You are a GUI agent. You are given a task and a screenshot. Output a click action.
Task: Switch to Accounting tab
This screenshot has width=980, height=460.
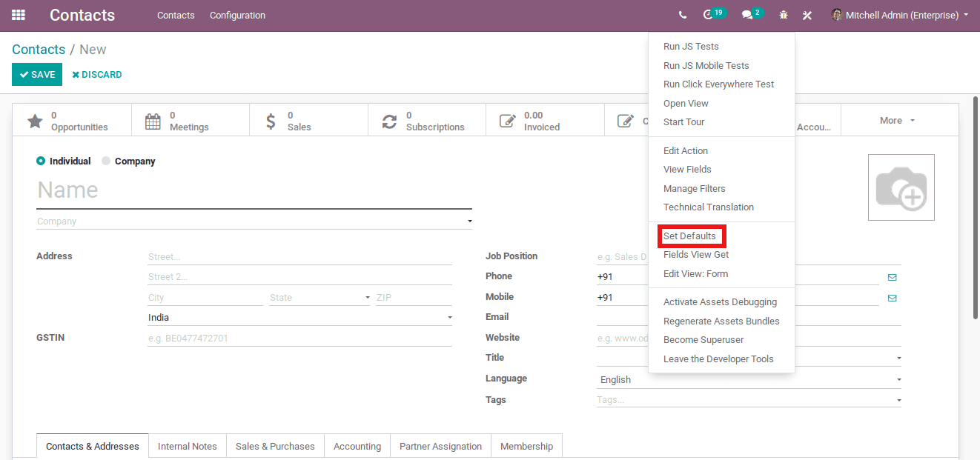point(357,446)
